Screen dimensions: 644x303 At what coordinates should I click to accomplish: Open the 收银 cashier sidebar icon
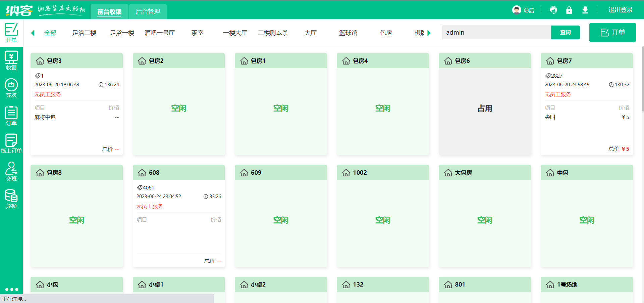[x=11, y=61]
